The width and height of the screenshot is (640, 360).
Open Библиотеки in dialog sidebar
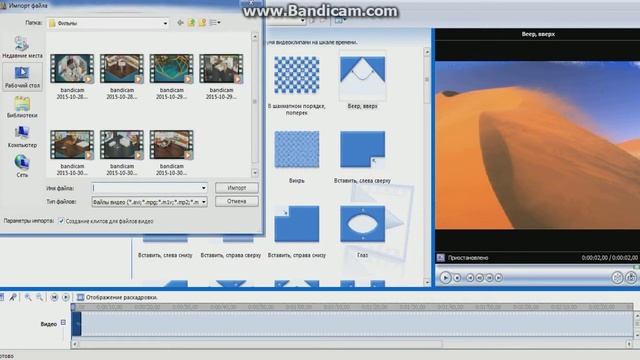[22, 107]
